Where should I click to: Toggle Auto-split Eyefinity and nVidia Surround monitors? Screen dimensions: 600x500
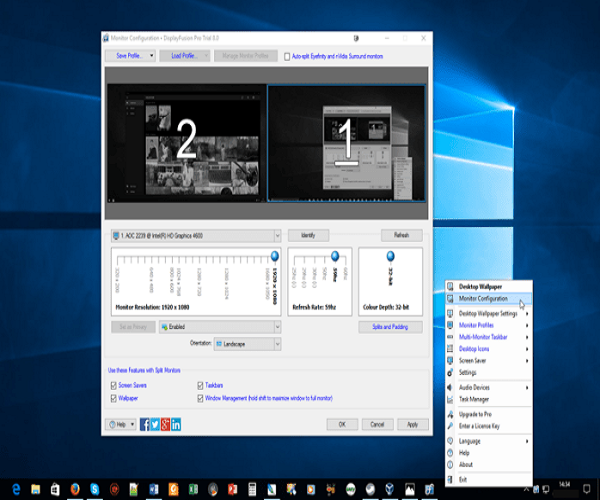point(287,57)
